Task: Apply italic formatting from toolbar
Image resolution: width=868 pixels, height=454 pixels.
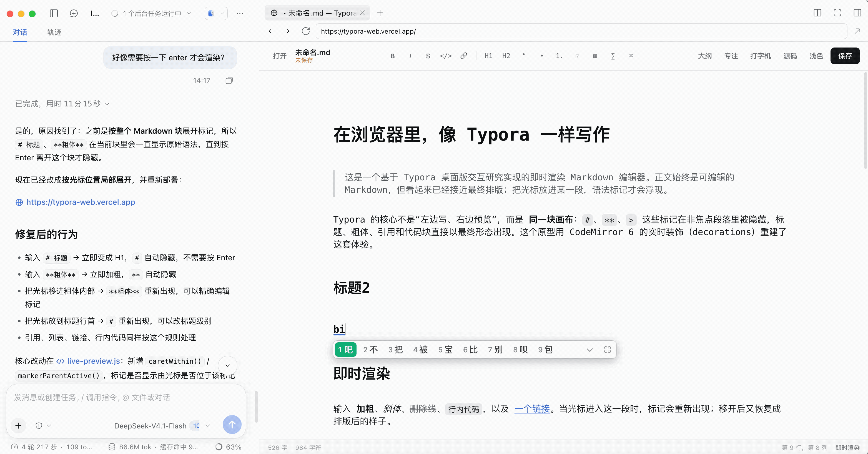Action: pos(410,56)
